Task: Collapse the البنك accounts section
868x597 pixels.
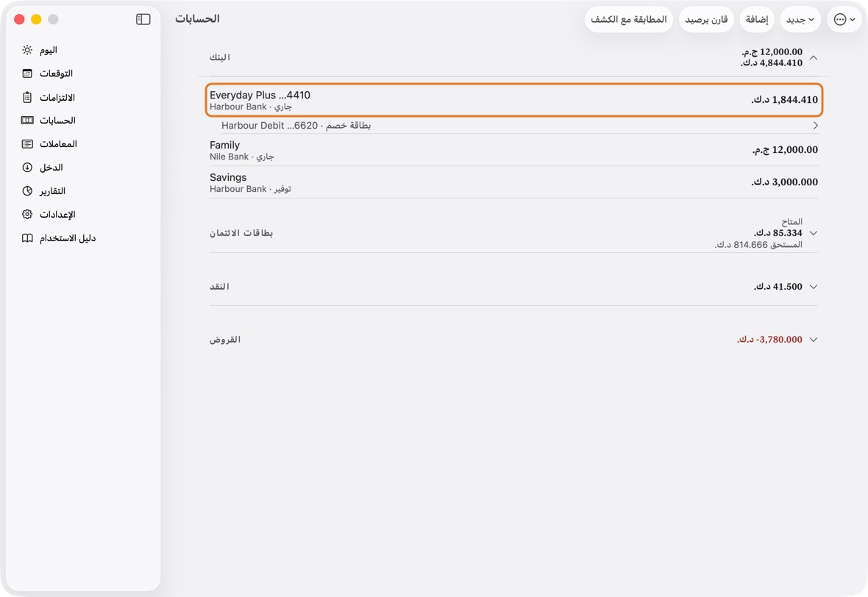Action: coord(814,57)
